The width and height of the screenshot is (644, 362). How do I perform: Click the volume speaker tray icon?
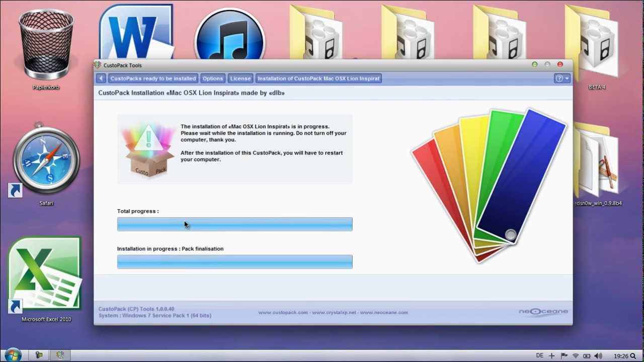[598, 355]
